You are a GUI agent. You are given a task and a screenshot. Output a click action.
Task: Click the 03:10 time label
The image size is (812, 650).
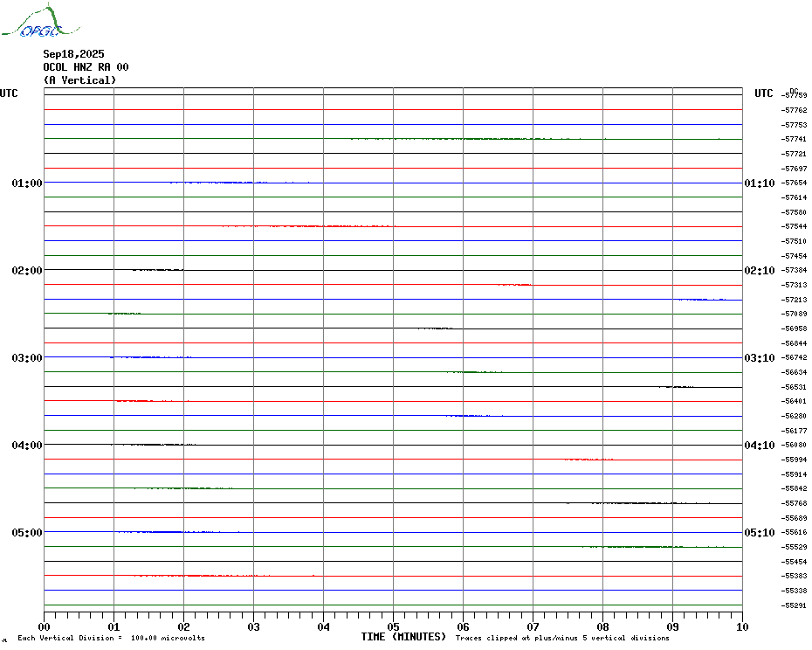(x=760, y=357)
